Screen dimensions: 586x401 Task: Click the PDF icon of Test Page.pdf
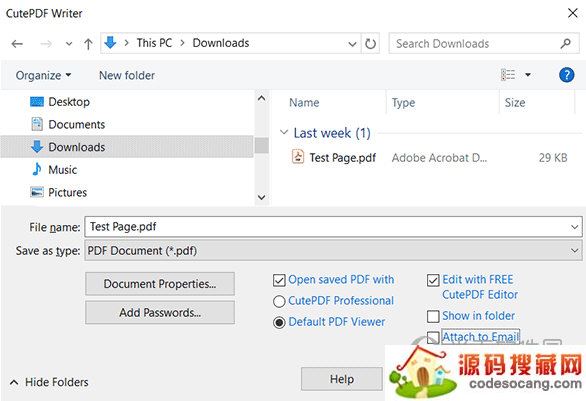tap(297, 157)
